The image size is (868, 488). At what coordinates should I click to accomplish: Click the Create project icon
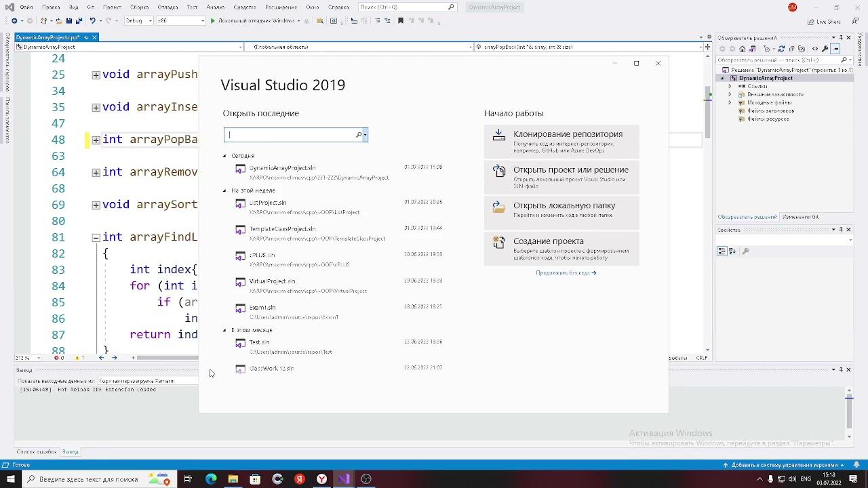(499, 242)
